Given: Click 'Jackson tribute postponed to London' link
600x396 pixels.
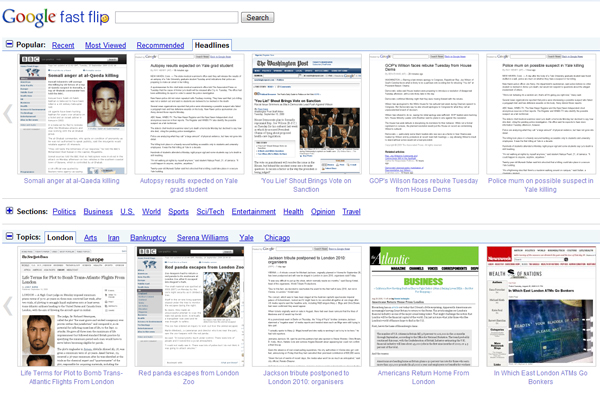Looking at the screenshot, I should (x=306, y=377).
